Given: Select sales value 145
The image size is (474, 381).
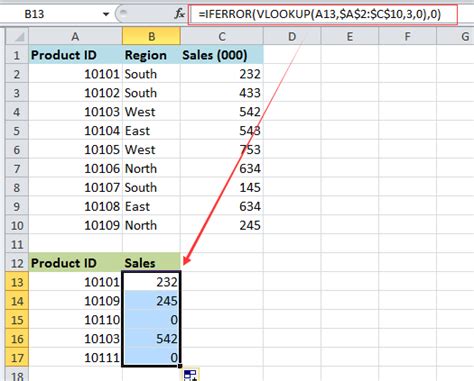Looking at the screenshot, I should point(222,187).
